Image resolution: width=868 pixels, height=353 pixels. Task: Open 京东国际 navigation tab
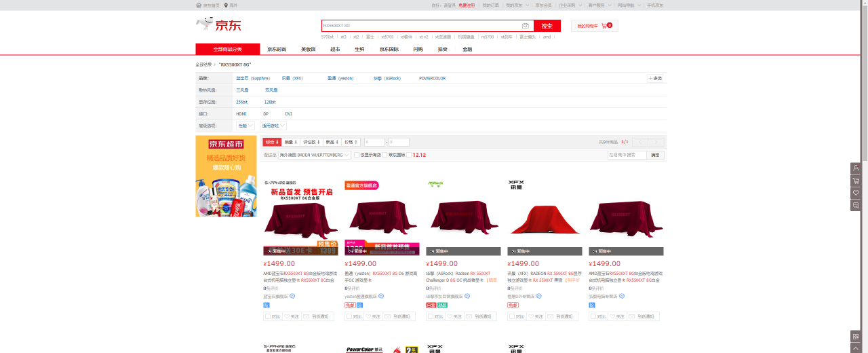point(389,49)
